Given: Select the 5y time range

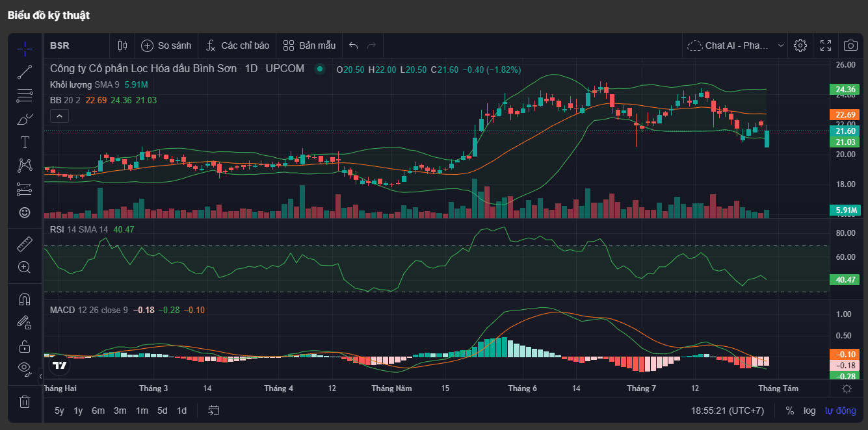Looking at the screenshot, I should click(59, 411).
